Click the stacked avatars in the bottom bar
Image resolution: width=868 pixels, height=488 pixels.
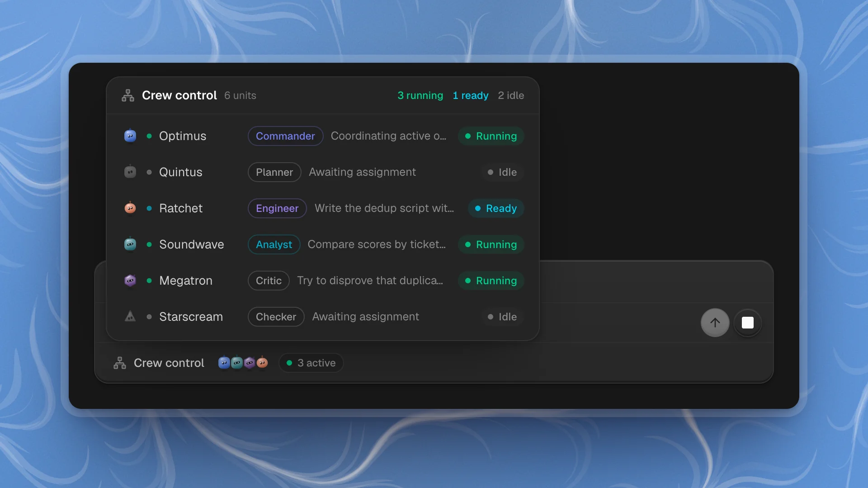pos(243,363)
